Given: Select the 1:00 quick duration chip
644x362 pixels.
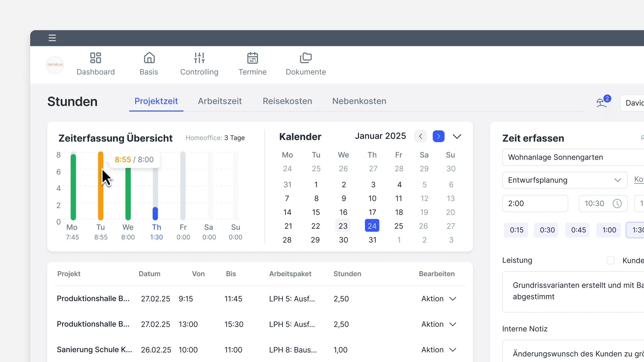Looking at the screenshot, I should pos(609,230).
